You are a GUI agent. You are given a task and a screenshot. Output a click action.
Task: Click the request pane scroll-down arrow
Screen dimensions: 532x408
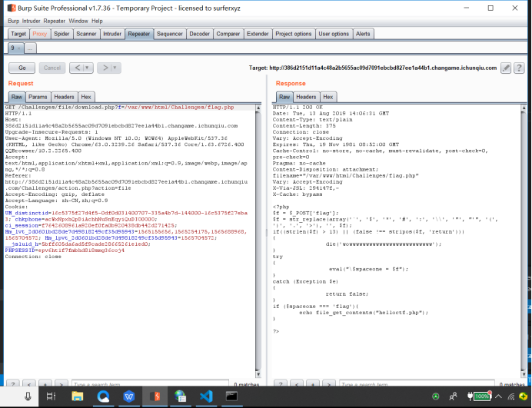258,374
